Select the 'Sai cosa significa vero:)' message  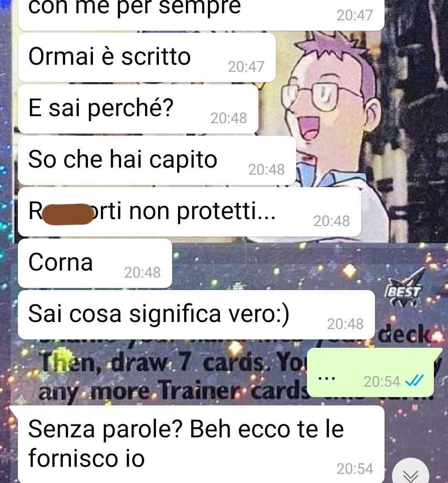197,315
